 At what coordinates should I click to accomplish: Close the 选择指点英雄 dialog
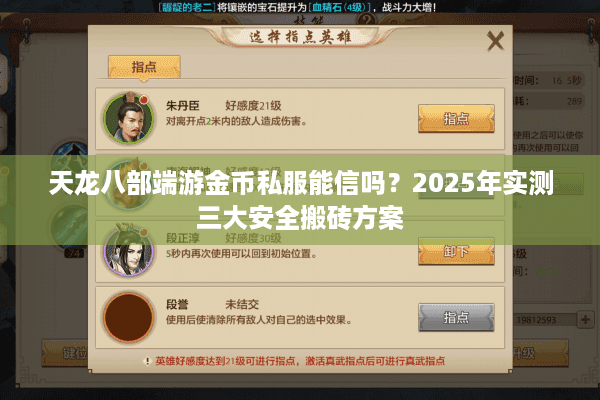496,41
